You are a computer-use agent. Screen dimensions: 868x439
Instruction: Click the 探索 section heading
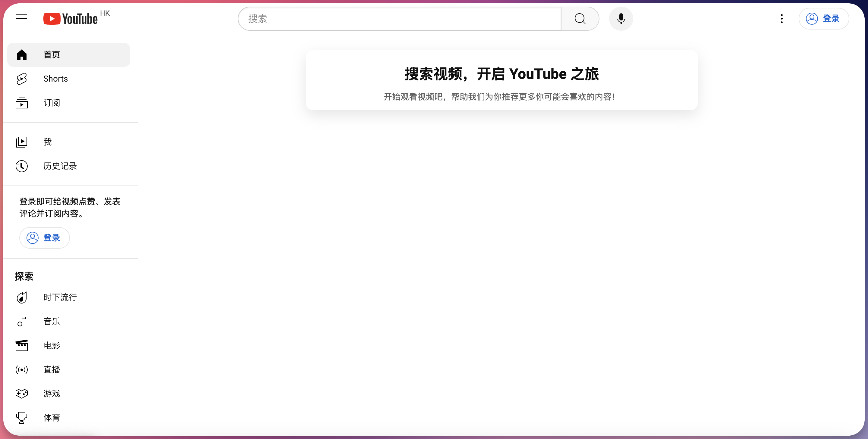click(24, 277)
